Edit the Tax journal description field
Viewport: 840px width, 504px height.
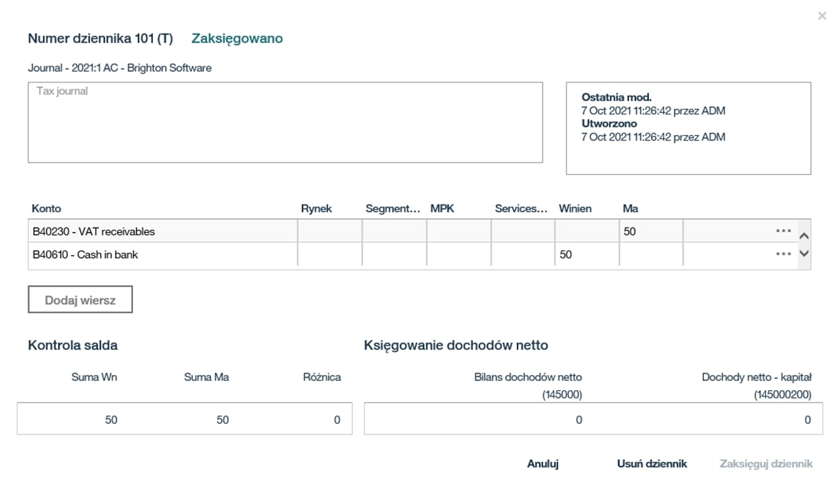pos(285,122)
